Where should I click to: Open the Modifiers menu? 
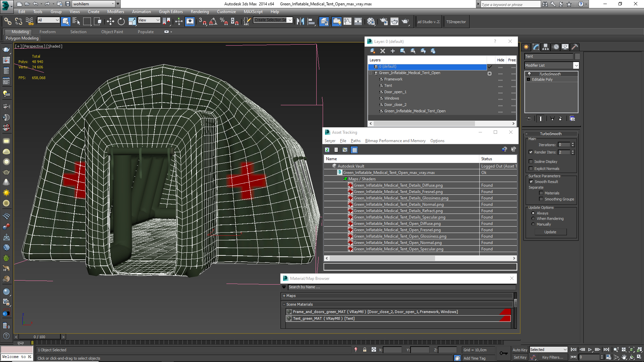pyautogui.click(x=115, y=12)
